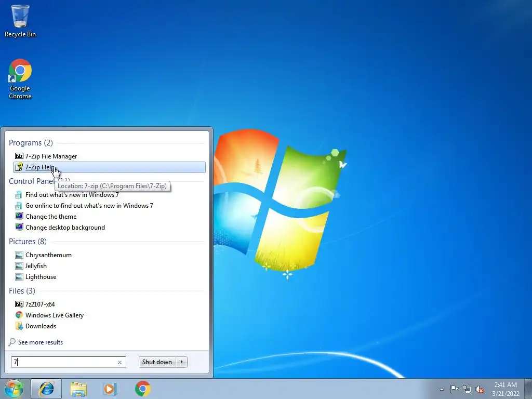Expand the Programs (2) results header

coord(31,143)
